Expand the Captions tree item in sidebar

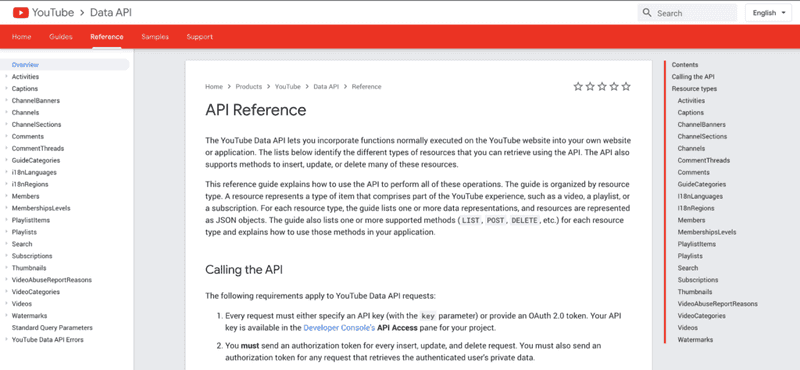(x=6, y=89)
